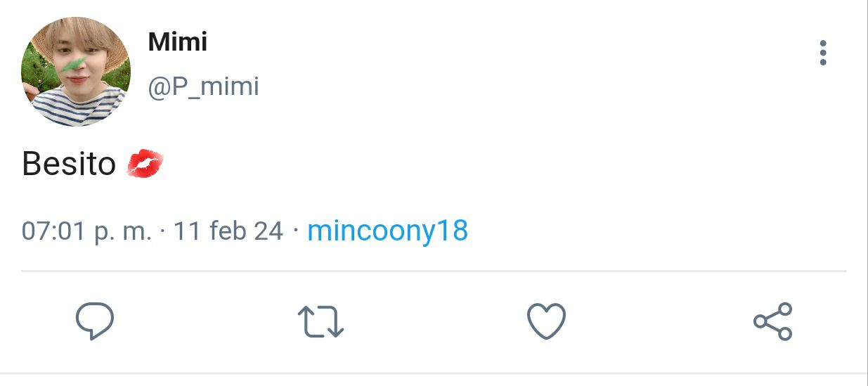Click the retweet arrows icon
The image size is (868, 386).
(321, 322)
